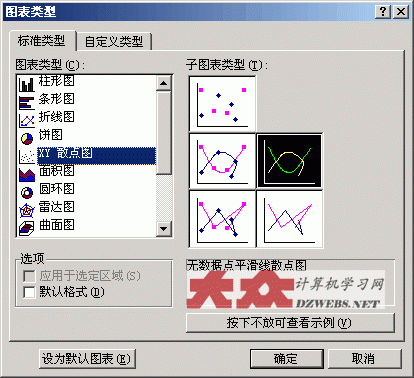Click the chart type list scrollbar thumb
The image size is (414, 378).
(x=164, y=132)
